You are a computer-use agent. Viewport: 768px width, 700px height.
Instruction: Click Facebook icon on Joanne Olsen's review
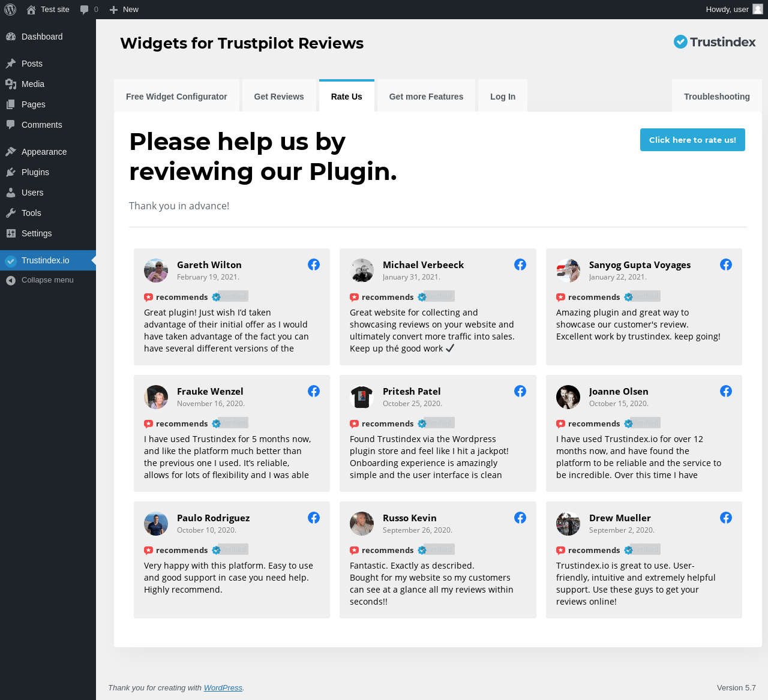pos(726,391)
